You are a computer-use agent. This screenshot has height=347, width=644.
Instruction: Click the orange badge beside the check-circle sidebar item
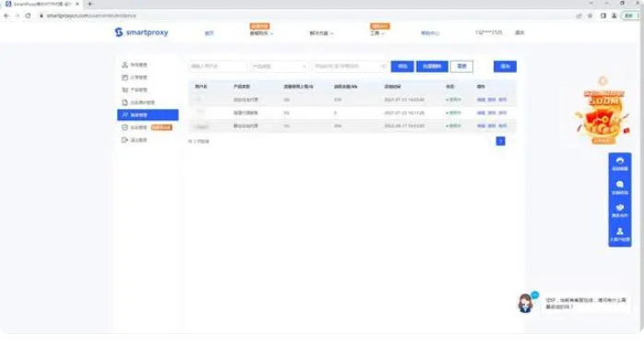pyautogui.click(x=161, y=127)
